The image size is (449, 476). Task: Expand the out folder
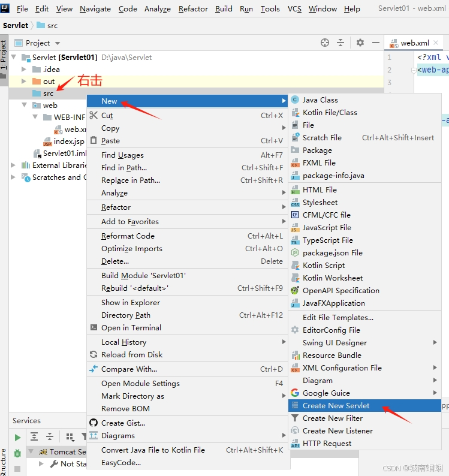[x=24, y=81]
